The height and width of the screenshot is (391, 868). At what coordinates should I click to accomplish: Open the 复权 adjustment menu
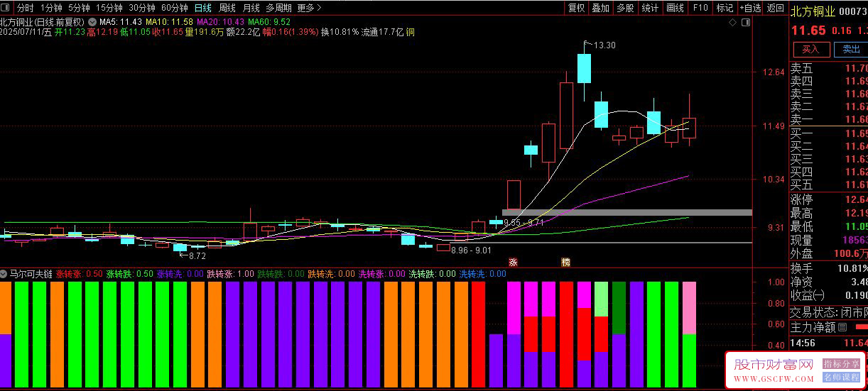[x=576, y=8]
